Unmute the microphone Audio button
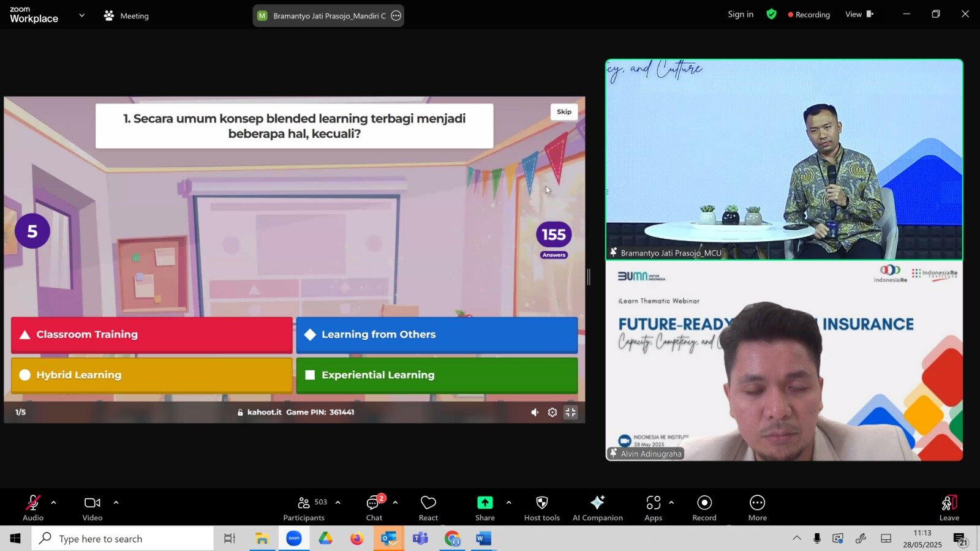980x551 pixels. (33, 508)
